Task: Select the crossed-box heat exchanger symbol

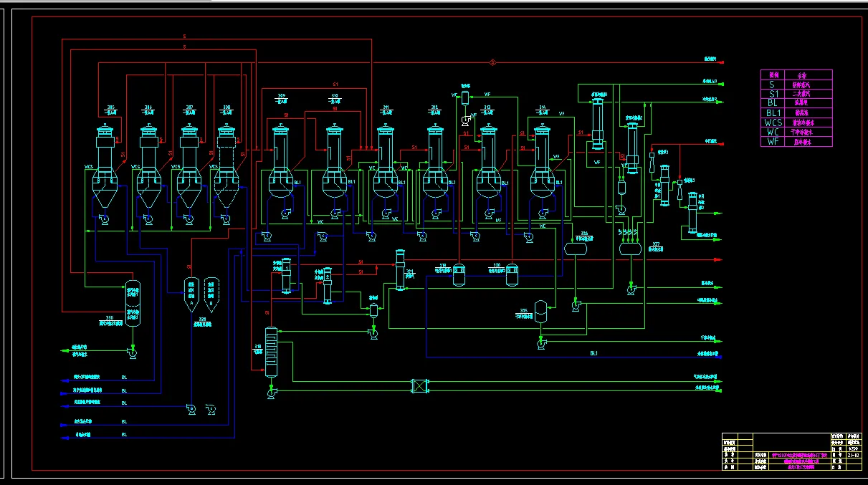Action: point(420,385)
